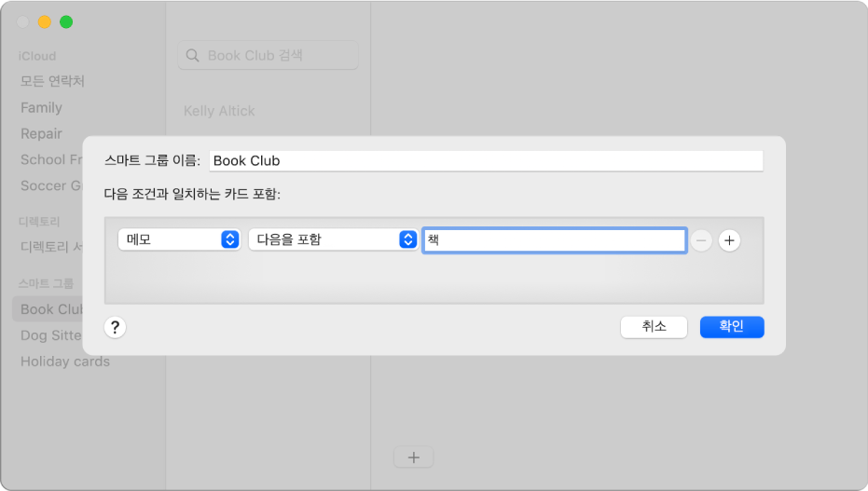
Task: Select the Holiday cards smart group
Action: pos(65,361)
